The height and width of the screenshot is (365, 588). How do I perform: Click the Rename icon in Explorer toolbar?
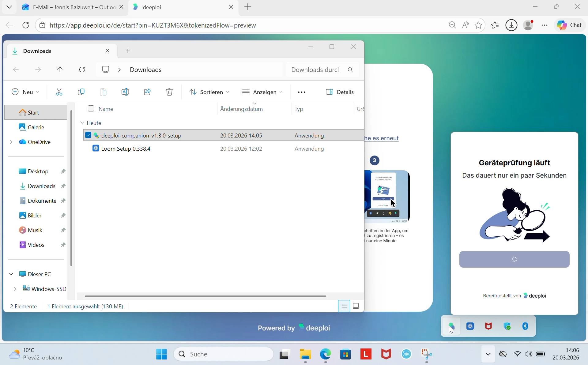click(125, 92)
